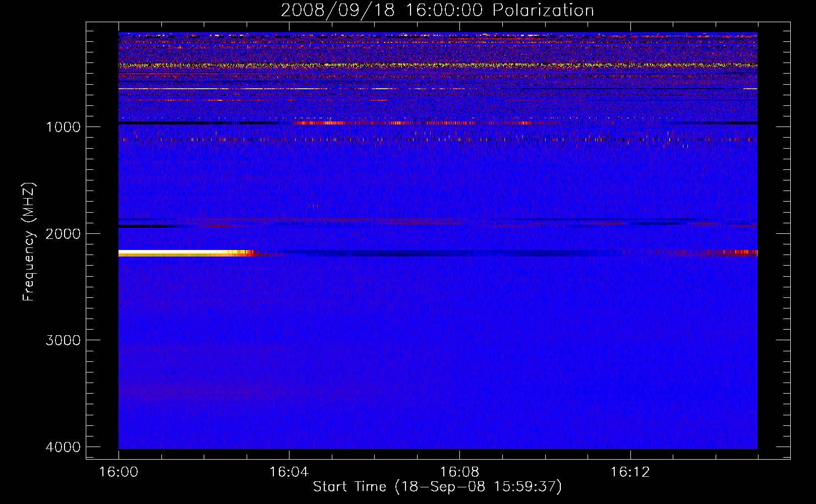This screenshot has height=504, width=816.
Task: Click the 16:08 time tick label
Action: tap(459, 472)
